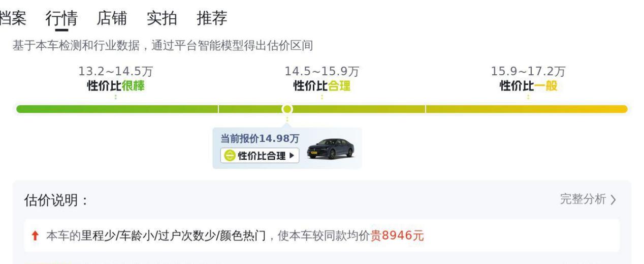The image size is (644, 264).
Task: Click the 13.2~14.5万 price range label
Action: (x=116, y=72)
